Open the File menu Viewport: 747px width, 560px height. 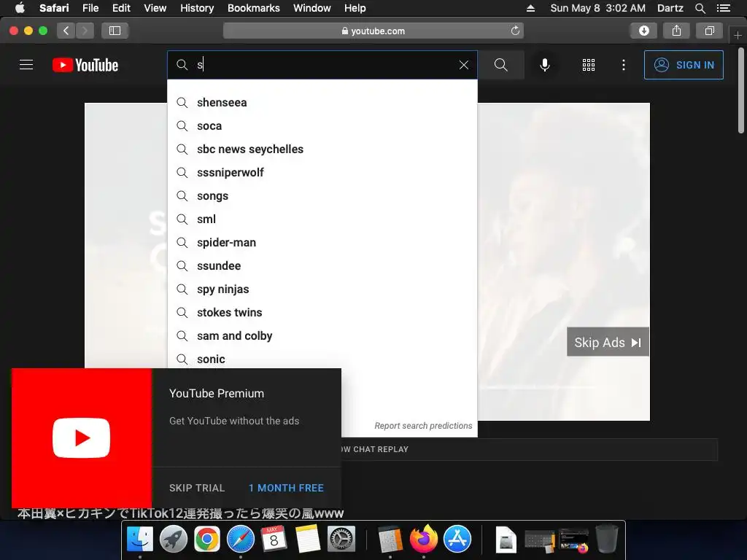click(x=90, y=8)
